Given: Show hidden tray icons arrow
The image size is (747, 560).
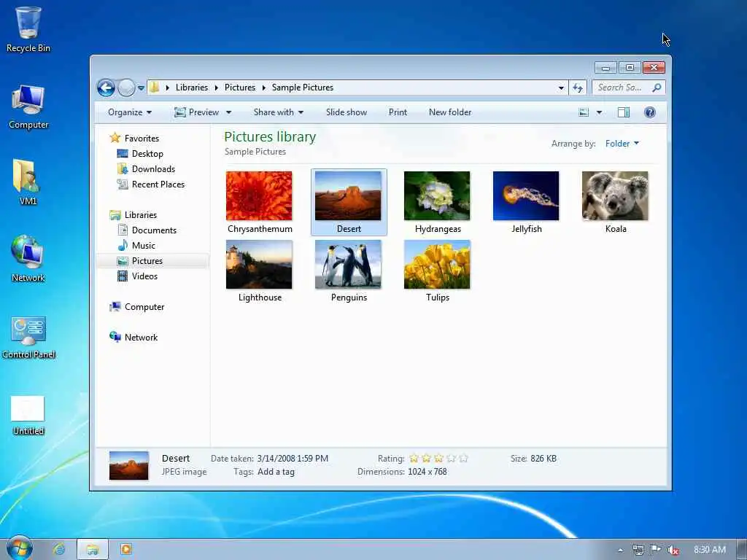Looking at the screenshot, I should [620, 550].
